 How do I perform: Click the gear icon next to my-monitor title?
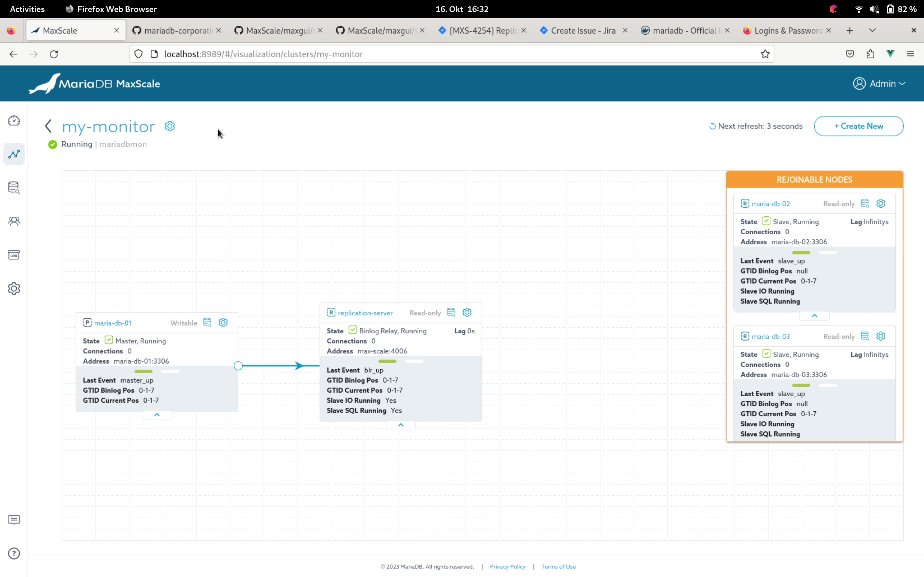coord(170,126)
